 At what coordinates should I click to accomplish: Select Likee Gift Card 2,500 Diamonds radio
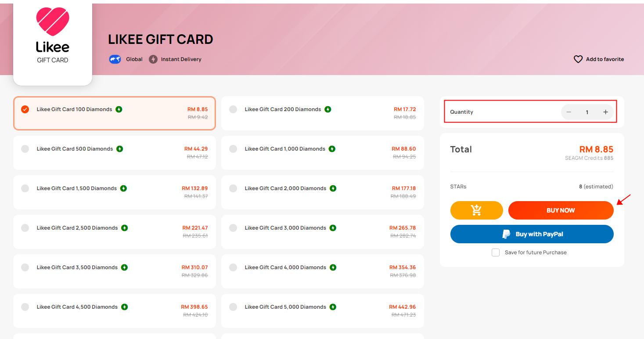click(25, 228)
